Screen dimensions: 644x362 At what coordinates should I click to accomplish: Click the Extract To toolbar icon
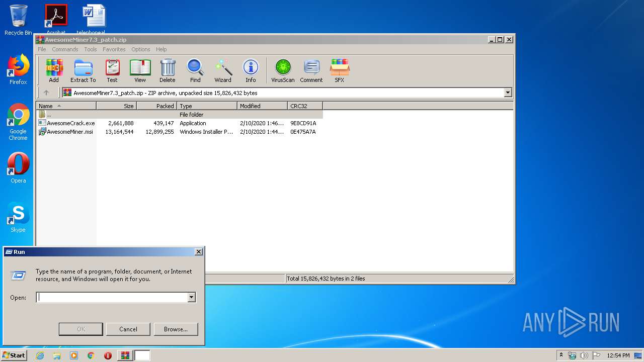83,70
